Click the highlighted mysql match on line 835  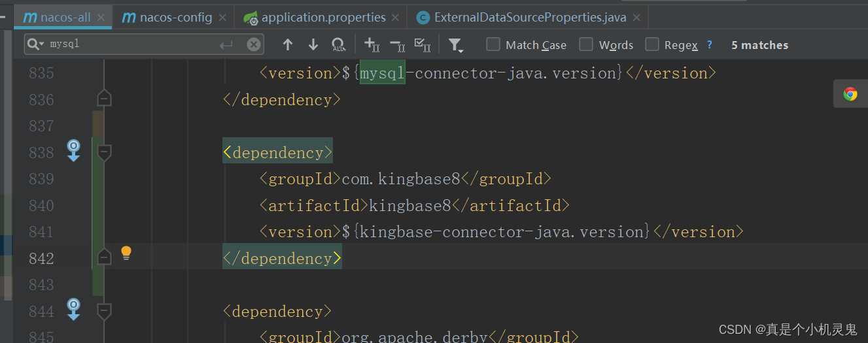coord(383,73)
